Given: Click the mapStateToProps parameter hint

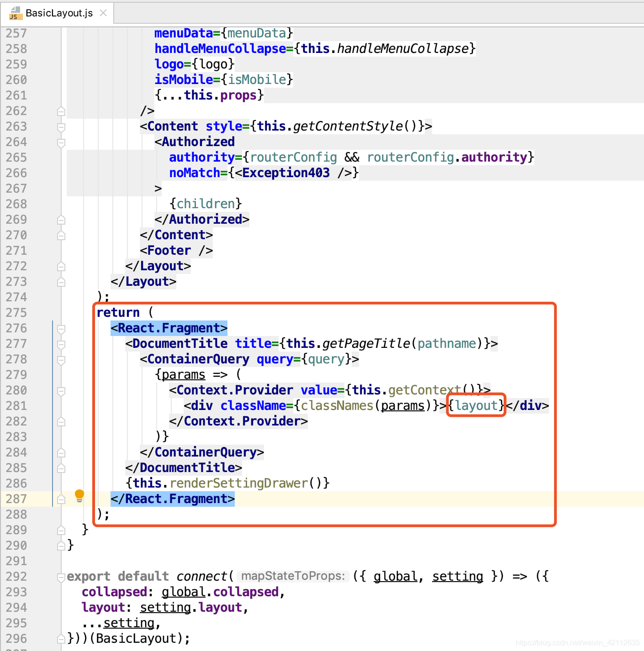Looking at the screenshot, I should point(293,576).
